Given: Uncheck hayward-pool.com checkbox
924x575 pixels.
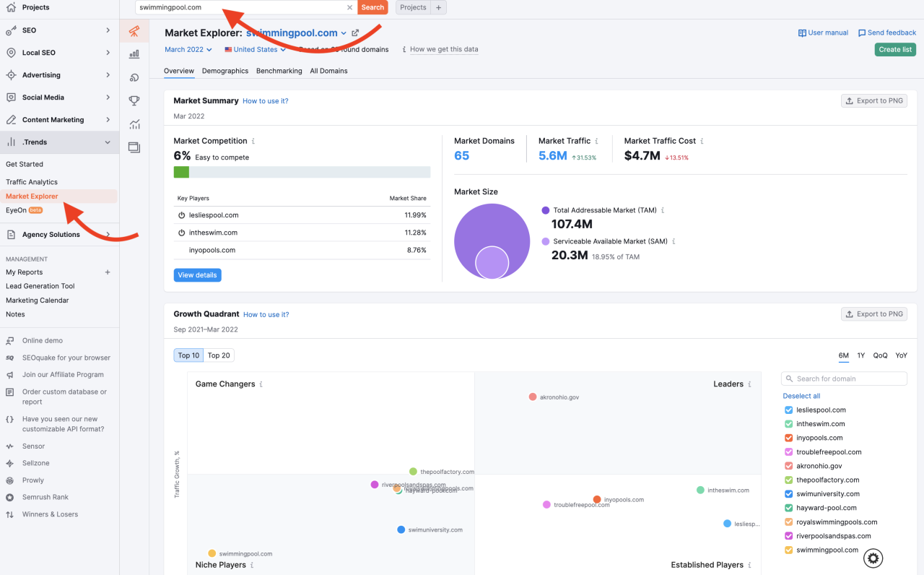Looking at the screenshot, I should click(788, 508).
